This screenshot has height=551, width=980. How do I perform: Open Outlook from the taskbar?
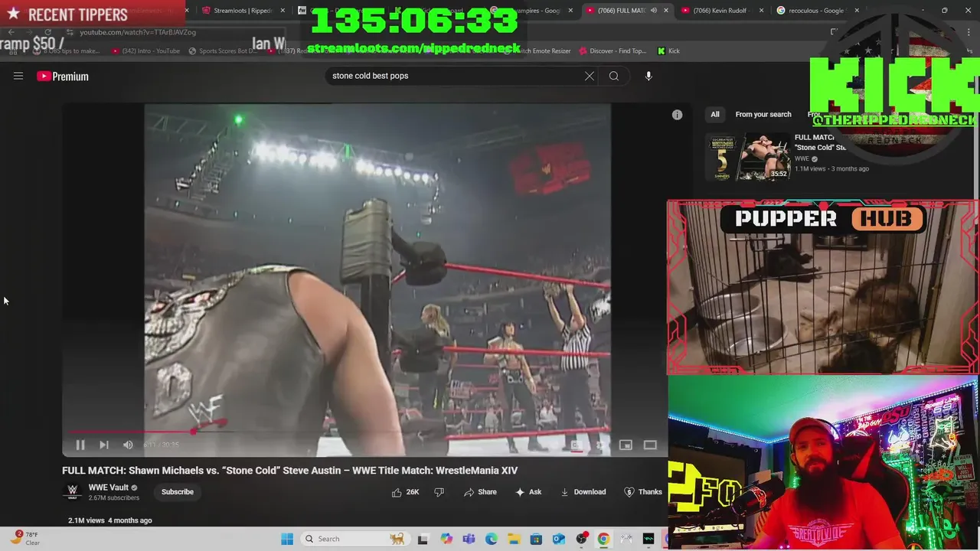[x=559, y=539]
